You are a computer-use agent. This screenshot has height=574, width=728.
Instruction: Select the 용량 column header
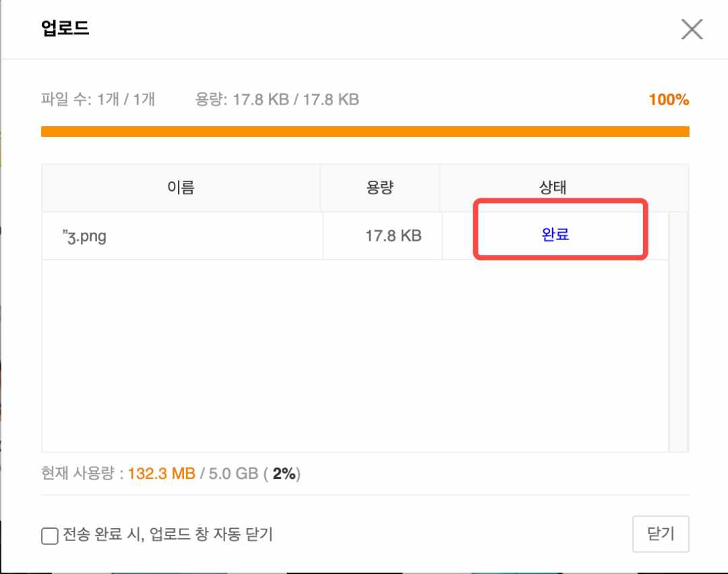[x=380, y=188]
